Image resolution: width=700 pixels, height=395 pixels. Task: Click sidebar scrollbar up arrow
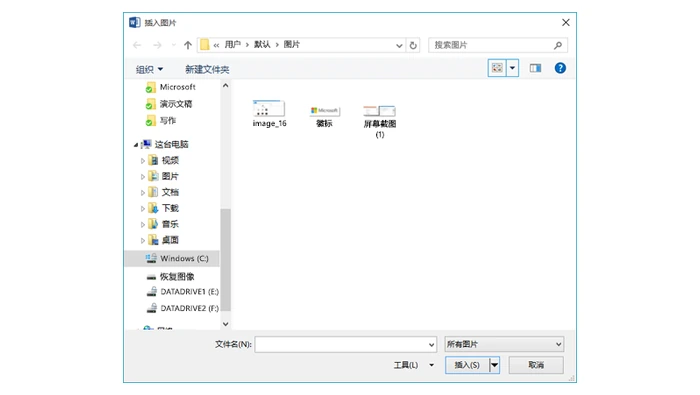pos(225,86)
